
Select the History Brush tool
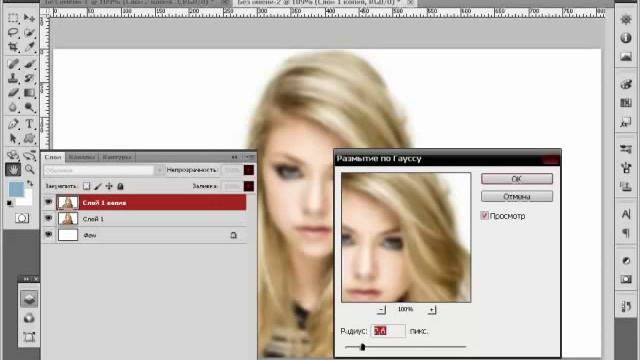(29, 78)
